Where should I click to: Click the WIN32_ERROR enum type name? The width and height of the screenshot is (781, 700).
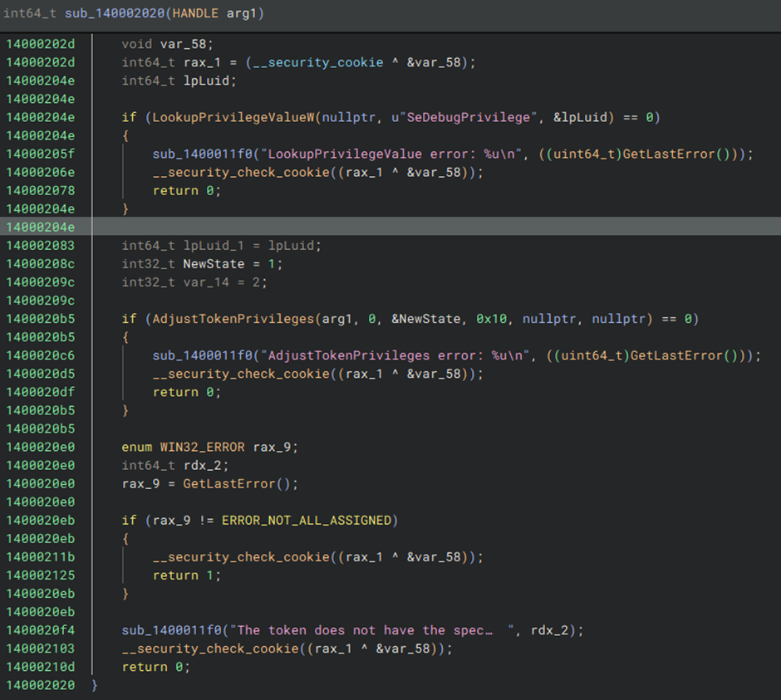tap(202, 447)
